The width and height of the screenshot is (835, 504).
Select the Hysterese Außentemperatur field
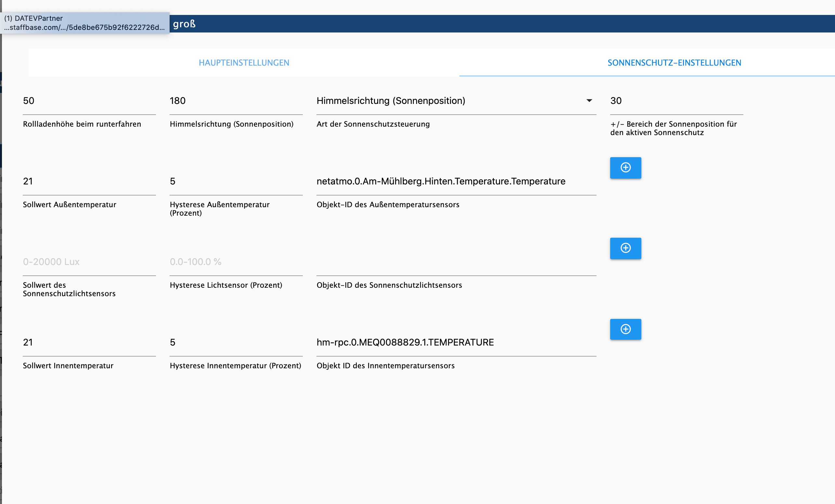coord(236,182)
